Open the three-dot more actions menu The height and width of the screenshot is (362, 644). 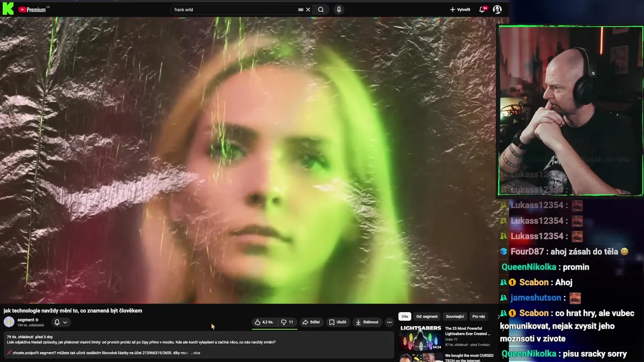pyautogui.click(x=389, y=322)
